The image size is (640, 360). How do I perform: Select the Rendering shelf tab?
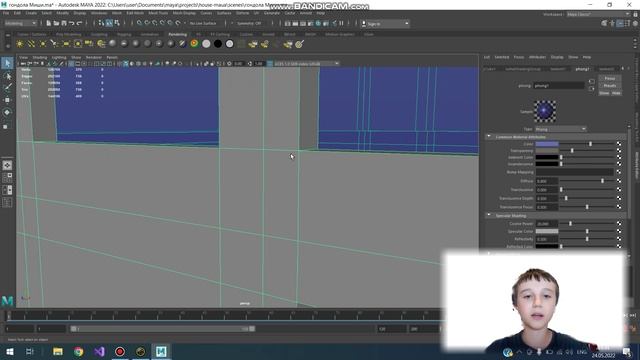178,34
